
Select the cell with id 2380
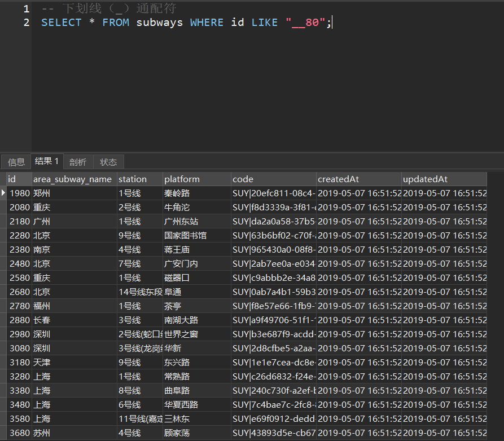[x=19, y=250]
